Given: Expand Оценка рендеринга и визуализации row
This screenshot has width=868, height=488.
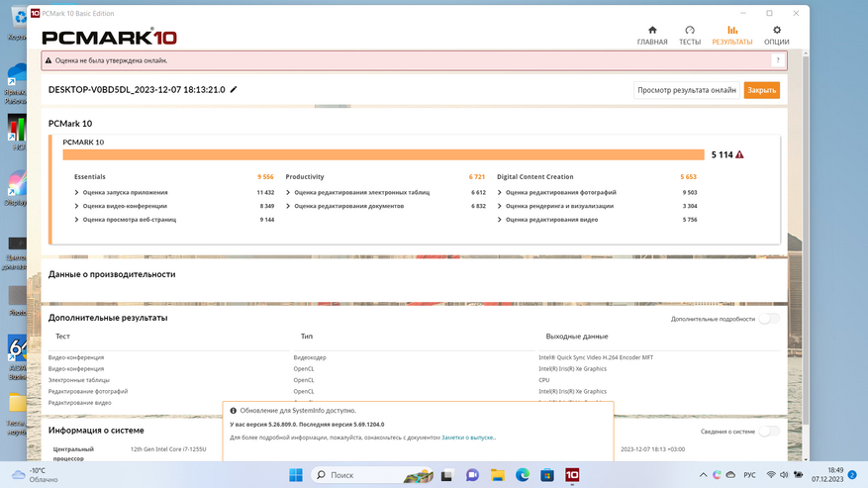Looking at the screenshot, I should coord(499,206).
